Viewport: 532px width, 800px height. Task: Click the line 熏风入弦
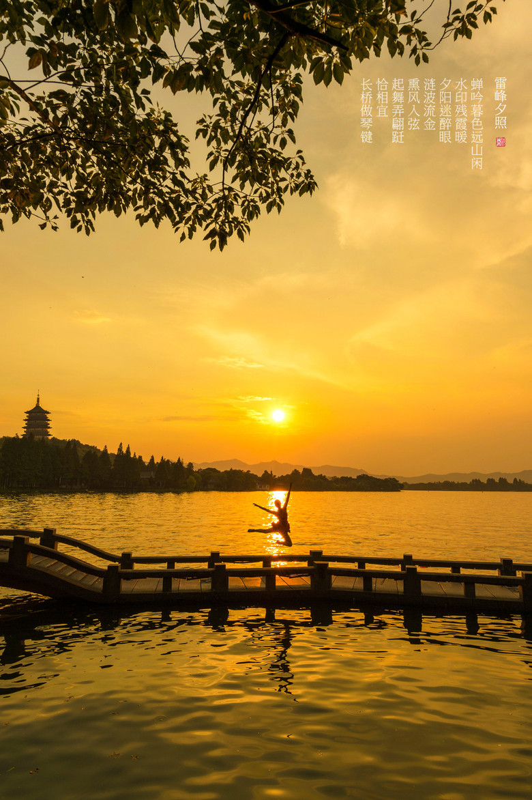click(x=414, y=104)
